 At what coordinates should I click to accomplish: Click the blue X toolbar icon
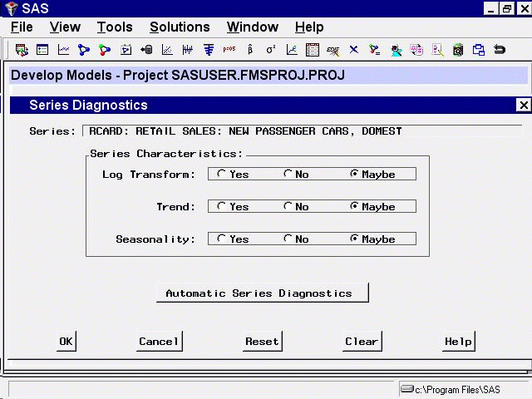click(354, 50)
